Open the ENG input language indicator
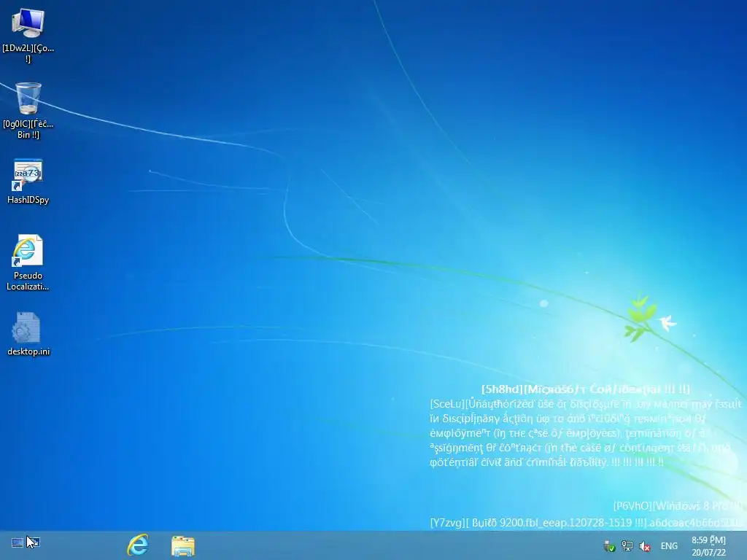The image size is (747, 560). click(x=669, y=546)
